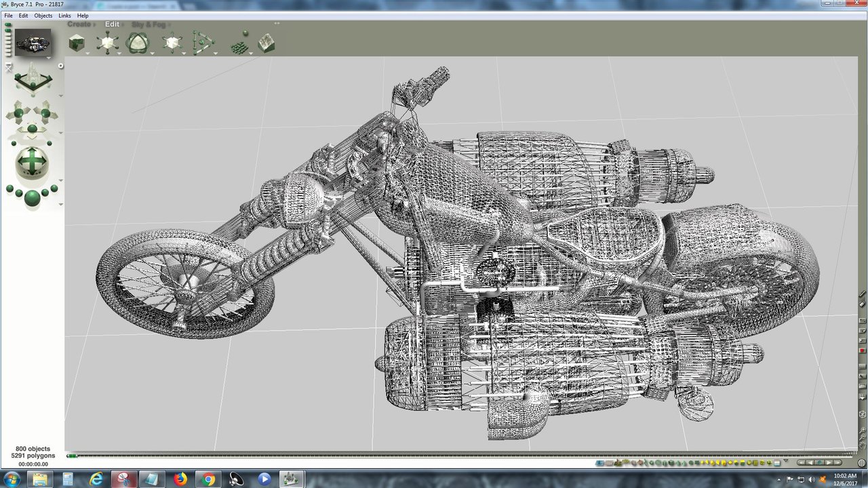This screenshot has width=868, height=488.
Task: Open View Control options triangle
Action: click(x=60, y=96)
